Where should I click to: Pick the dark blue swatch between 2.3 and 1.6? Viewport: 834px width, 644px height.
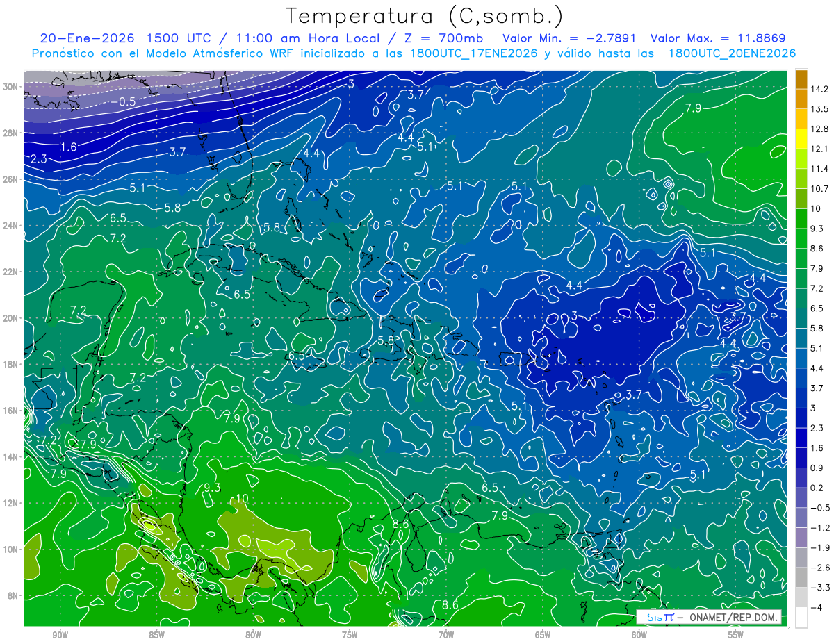point(801,438)
